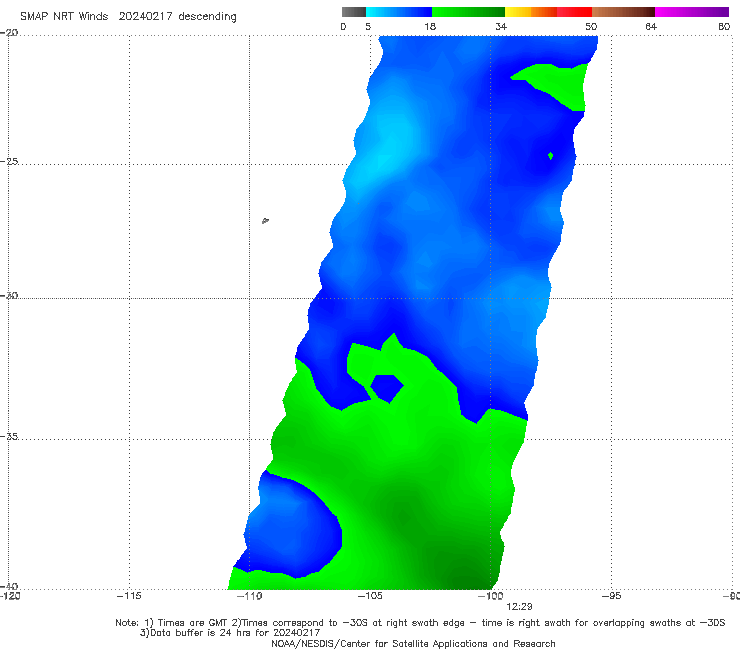This screenshot has height=650, width=740.
Task: Click the magenta-purple 64-80 color bar segment
Action: 692,12
